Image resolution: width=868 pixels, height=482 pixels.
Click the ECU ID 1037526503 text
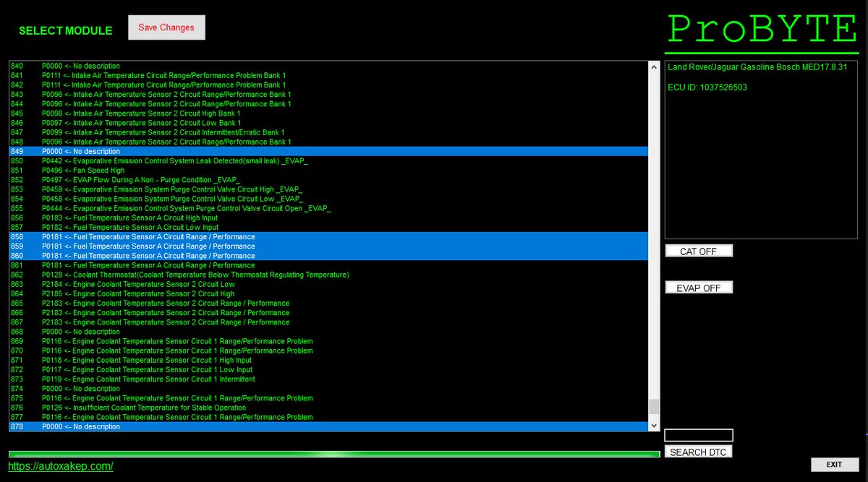pos(707,87)
